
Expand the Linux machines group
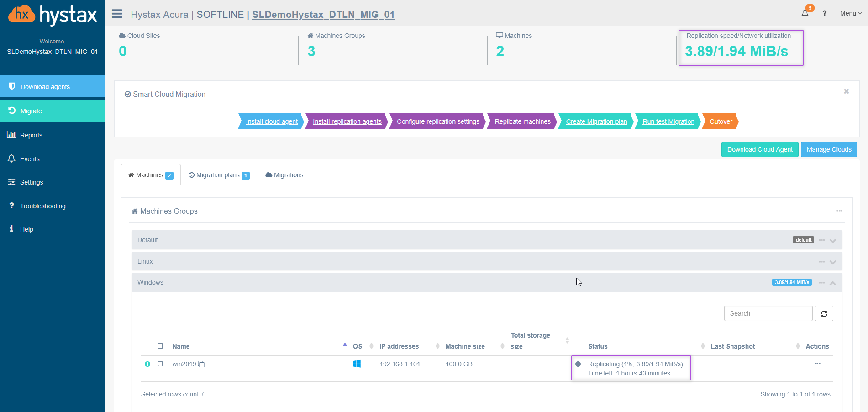(x=832, y=262)
